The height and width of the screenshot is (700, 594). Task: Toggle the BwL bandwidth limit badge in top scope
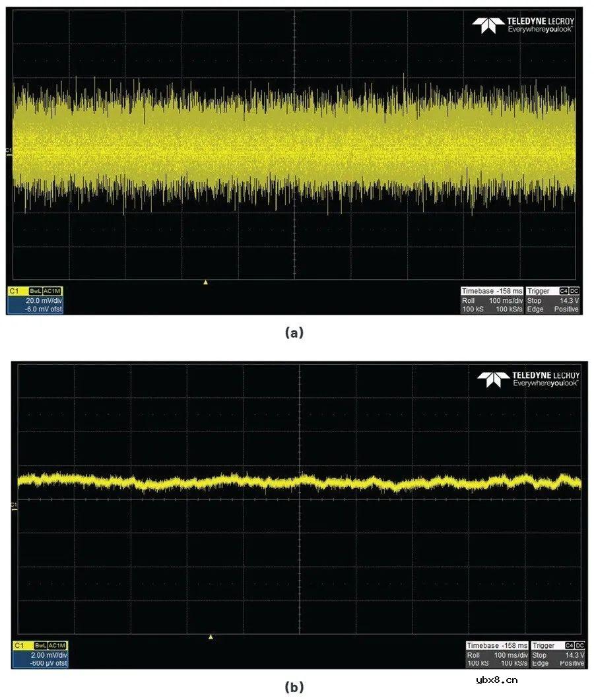[x=35, y=291]
